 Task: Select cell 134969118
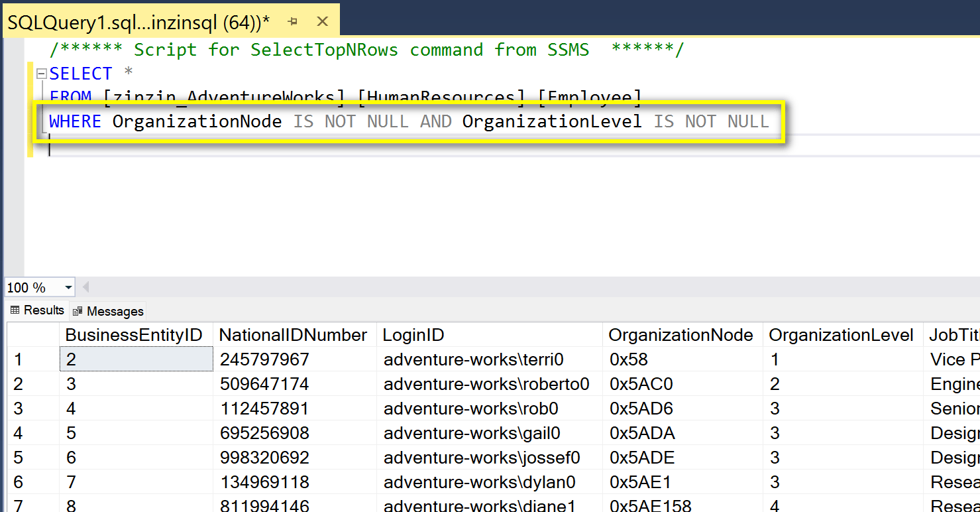click(x=295, y=482)
